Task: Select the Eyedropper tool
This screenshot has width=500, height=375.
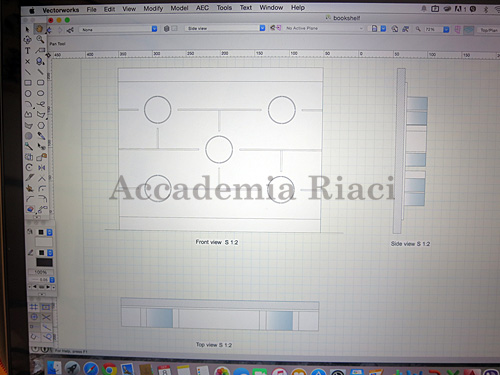Action: pos(41,136)
